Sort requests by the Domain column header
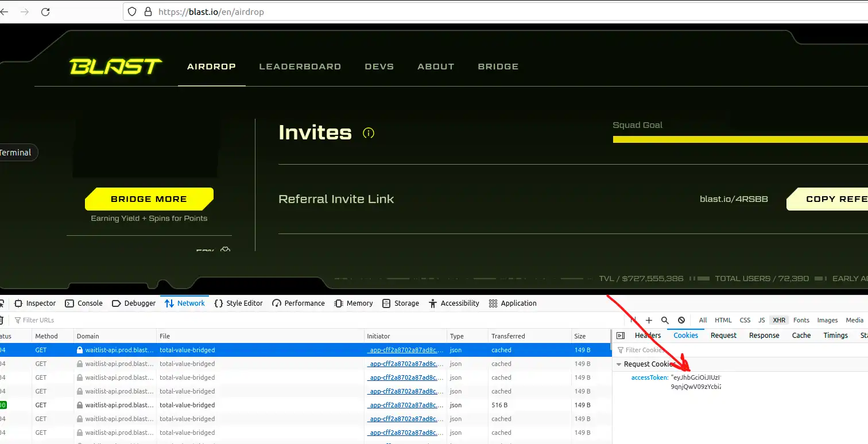 (x=88, y=336)
